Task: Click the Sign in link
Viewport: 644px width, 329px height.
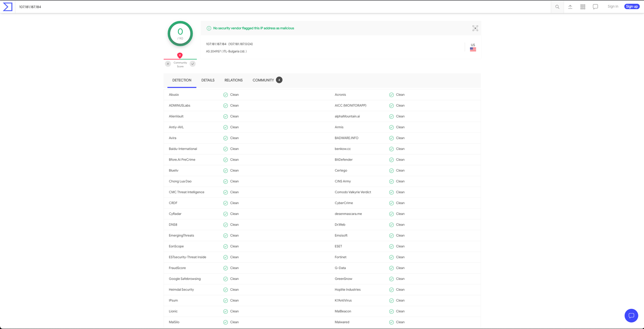Action: coord(613,6)
